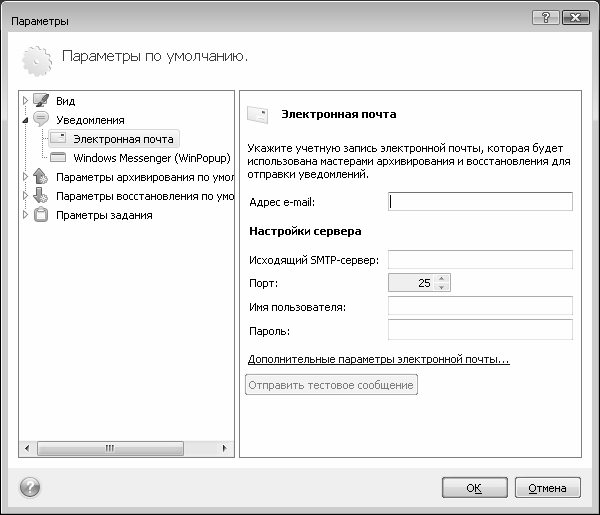The image size is (600, 515).
Task: Select Праметры задания tree item
Action: click(x=104, y=215)
